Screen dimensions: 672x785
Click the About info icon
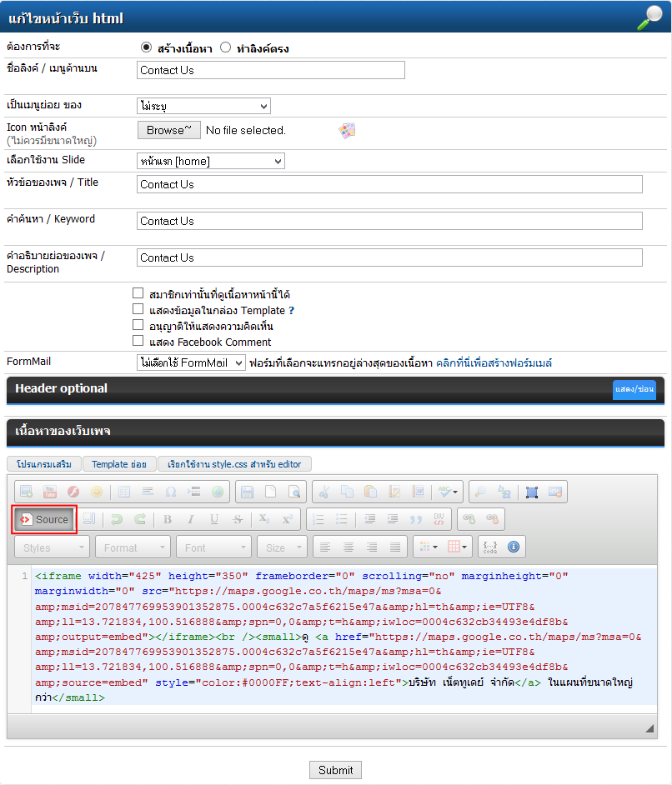[514, 547]
